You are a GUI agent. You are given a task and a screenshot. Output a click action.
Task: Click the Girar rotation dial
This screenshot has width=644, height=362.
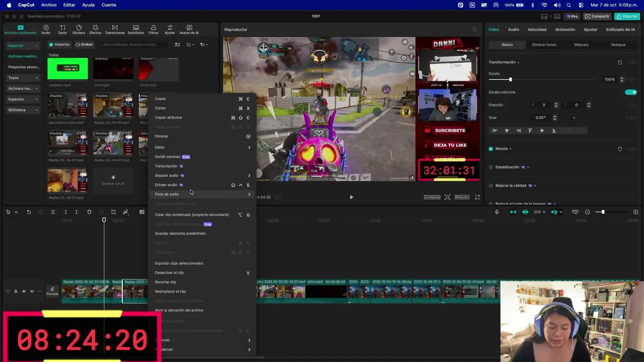pos(574,118)
